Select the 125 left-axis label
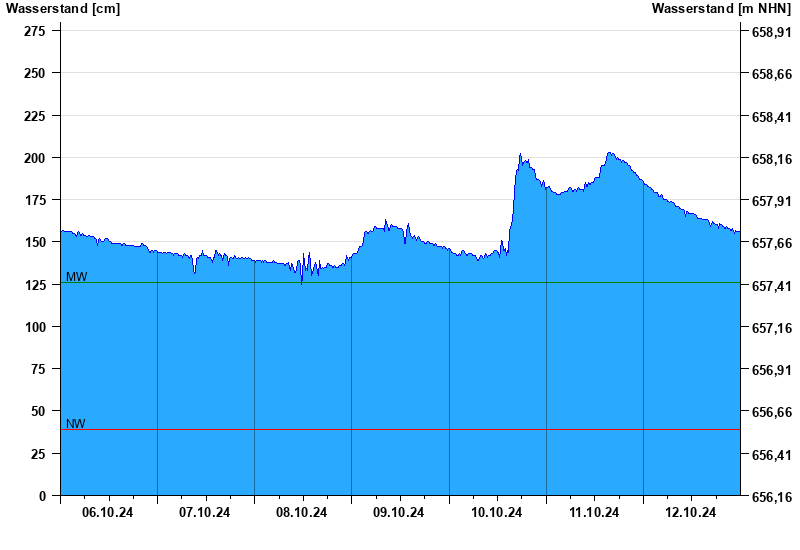Screen dimensions: 800x550 (35, 285)
